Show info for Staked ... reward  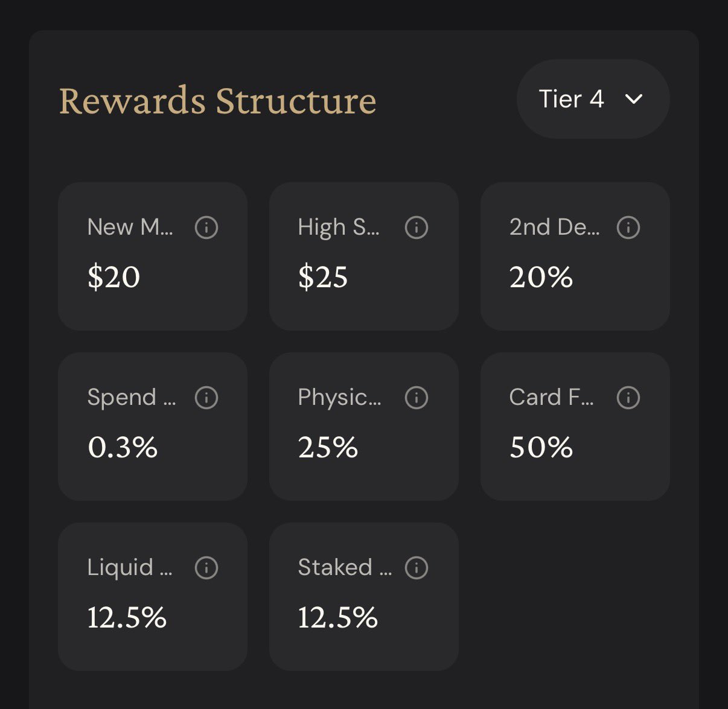pyautogui.click(x=417, y=568)
